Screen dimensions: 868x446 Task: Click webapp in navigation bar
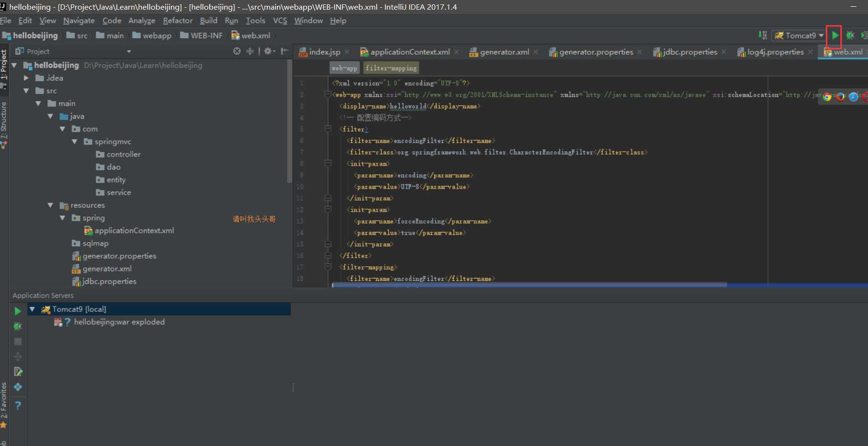coord(152,35)
